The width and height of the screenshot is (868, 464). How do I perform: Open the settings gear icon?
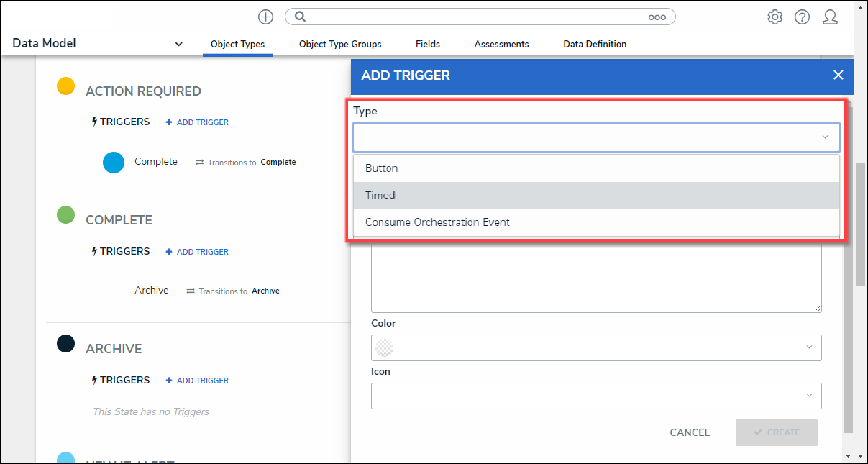[775, 17]
